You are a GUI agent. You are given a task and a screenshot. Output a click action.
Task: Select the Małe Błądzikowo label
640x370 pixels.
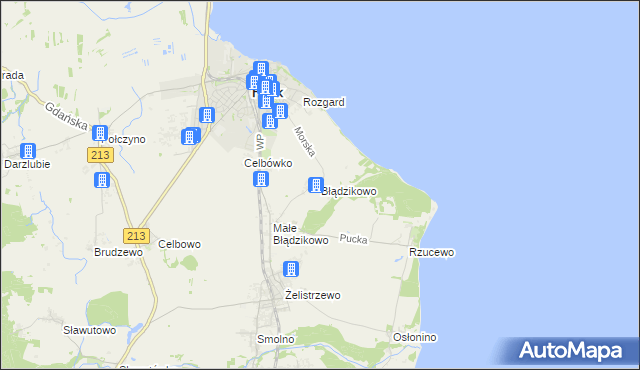pyautogui.click(x=300, y=234)
